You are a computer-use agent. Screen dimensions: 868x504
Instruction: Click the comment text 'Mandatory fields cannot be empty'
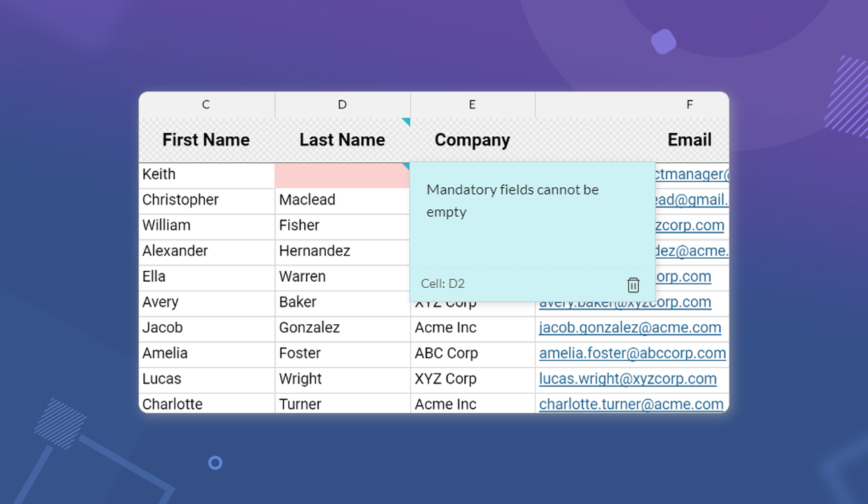pyautogui.click(x=512, y=201)
